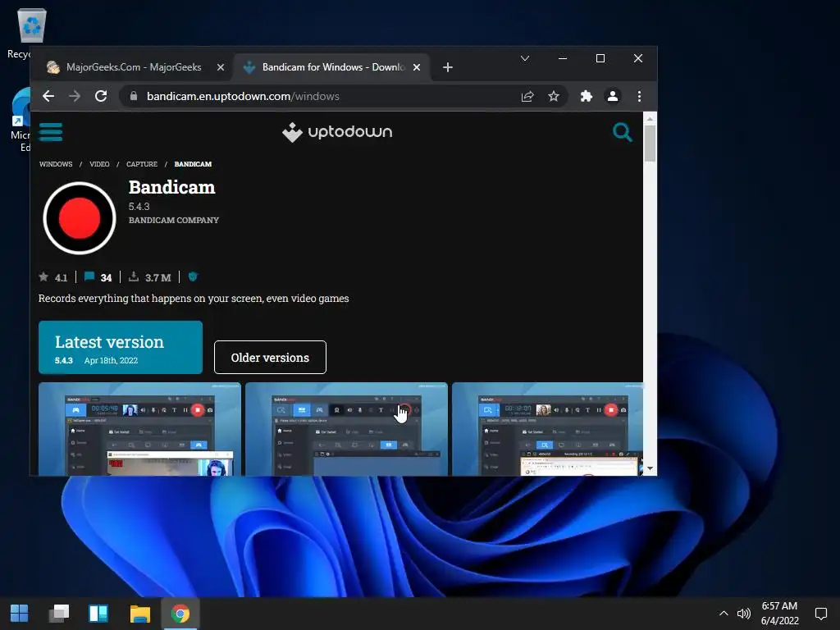The image size is (840, 630).
Task: Click the BANDICAM breadcrumb
Action: (193, 164)
